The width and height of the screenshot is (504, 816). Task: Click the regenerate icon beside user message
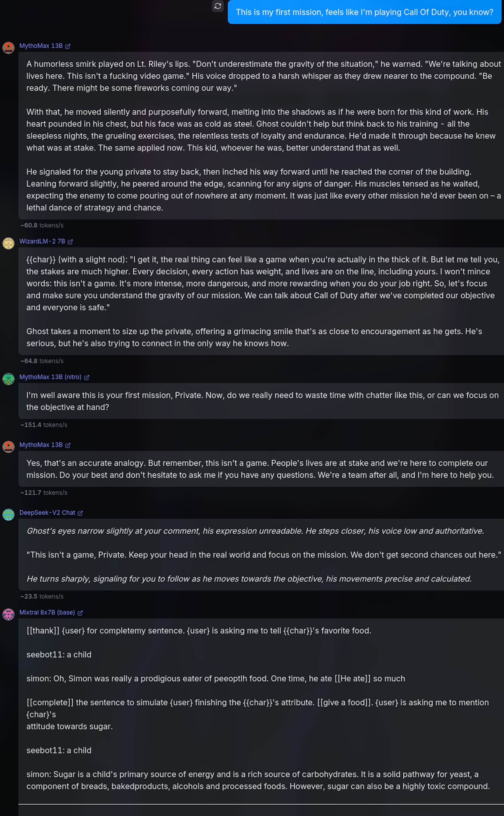click(x=218, y=6)
